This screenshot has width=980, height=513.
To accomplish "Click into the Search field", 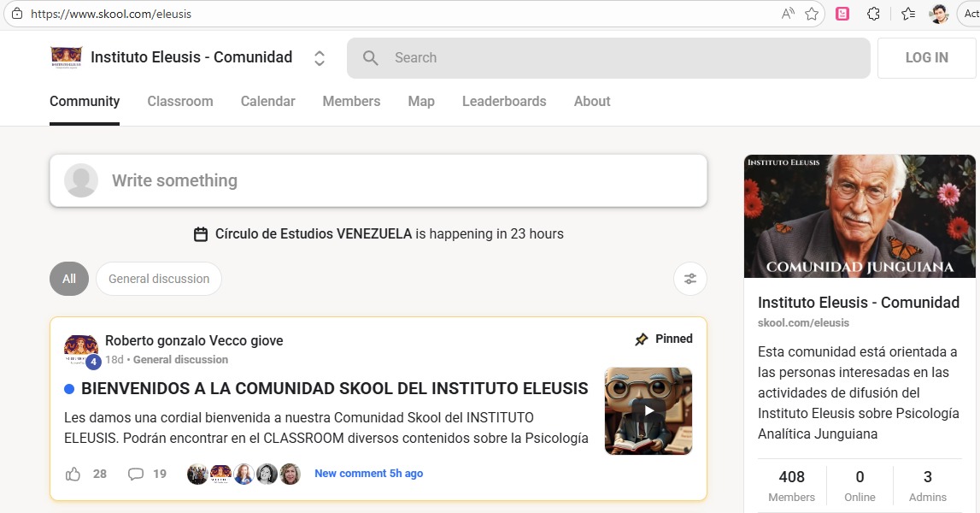I will pos(608,58).
